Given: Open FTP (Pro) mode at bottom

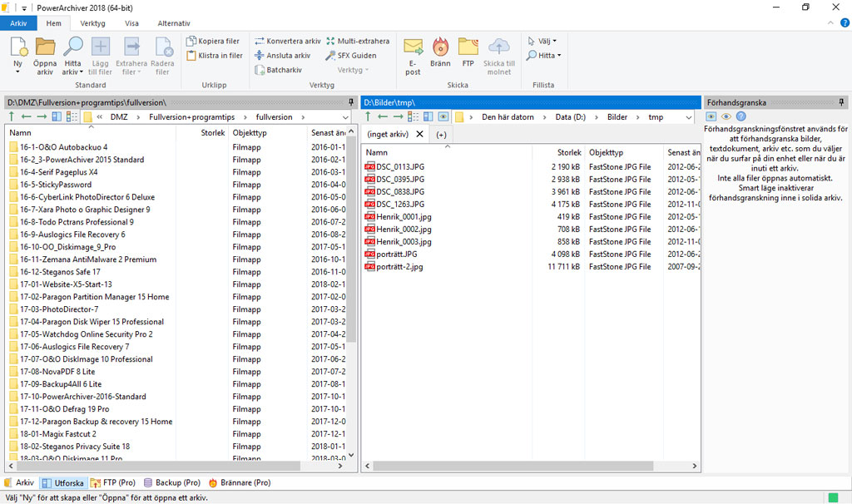Looking at the screenshot, I should click(112, 482).
